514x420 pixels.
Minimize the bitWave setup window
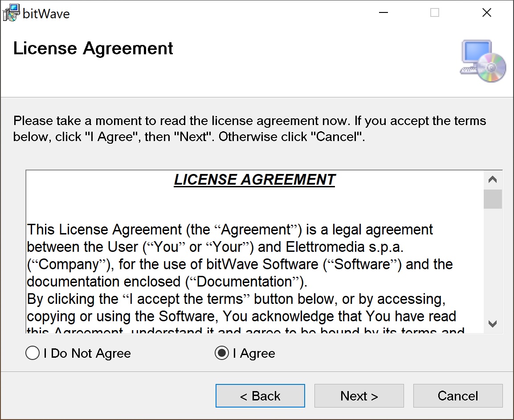(383, 13)
